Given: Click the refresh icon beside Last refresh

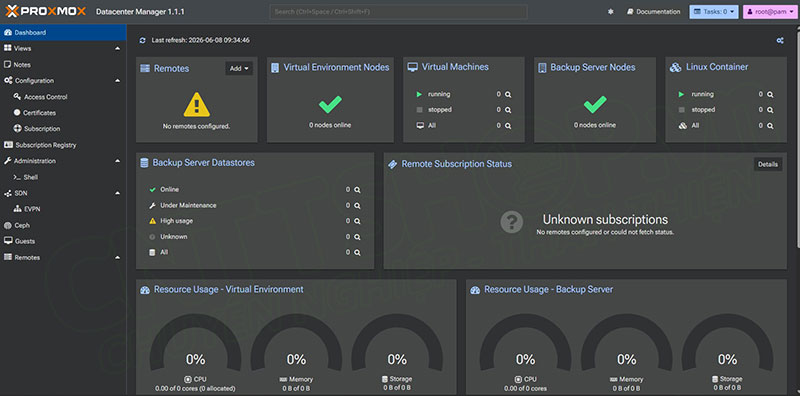Looking at the screenshot, I should click(142, 40).
